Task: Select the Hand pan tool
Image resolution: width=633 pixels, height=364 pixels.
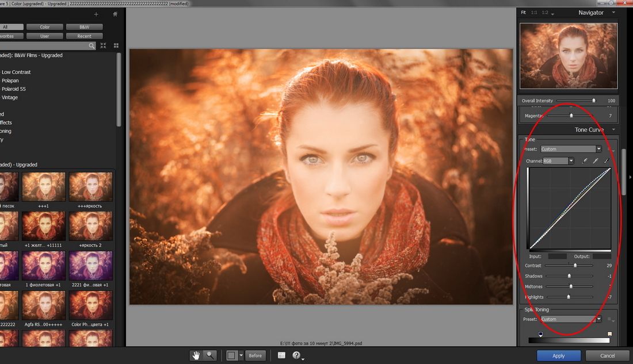Action: [196, 355]
